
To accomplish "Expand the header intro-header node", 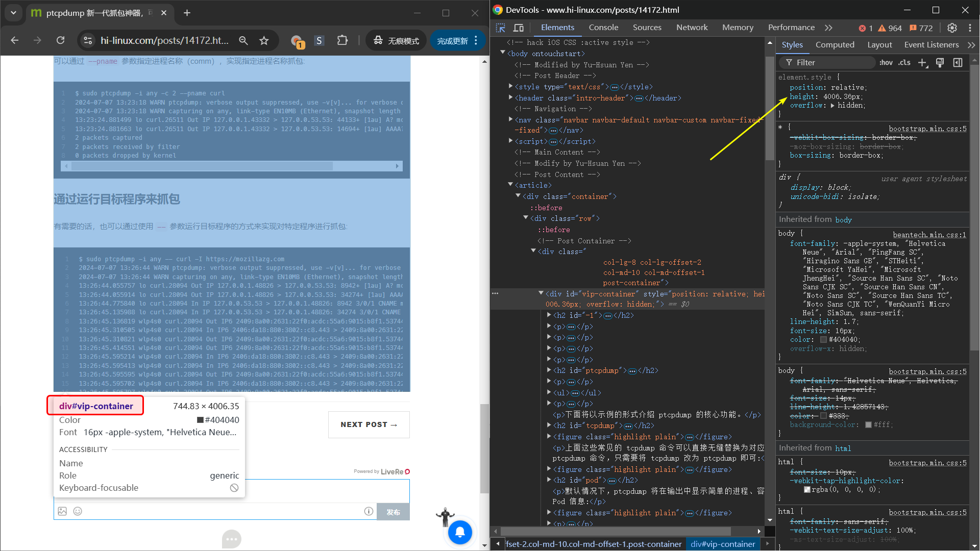I will [510, 97].
